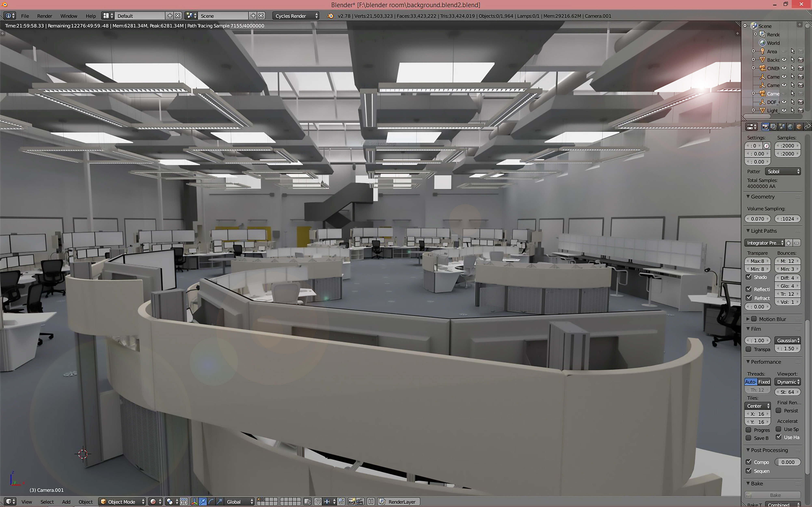Open the Object Mode dropdown
The image size is (812, 507).
click(122, 501)
